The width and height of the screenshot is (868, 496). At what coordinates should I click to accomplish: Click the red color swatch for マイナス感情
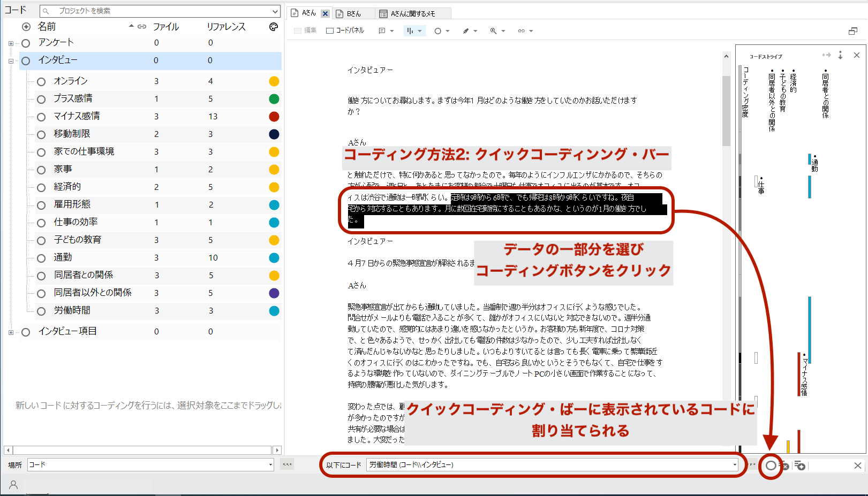pos(274,117)
